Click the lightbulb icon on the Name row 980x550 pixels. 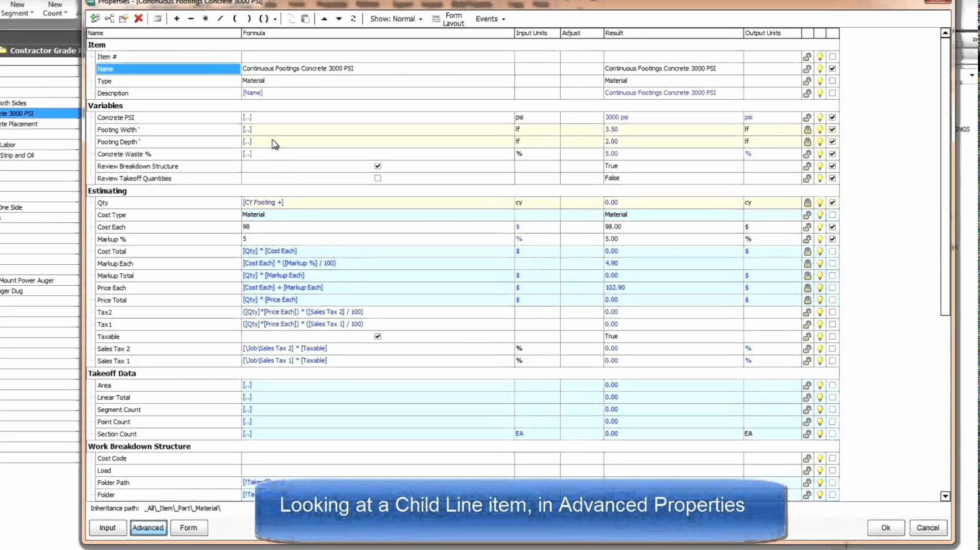tap(819, 69)
